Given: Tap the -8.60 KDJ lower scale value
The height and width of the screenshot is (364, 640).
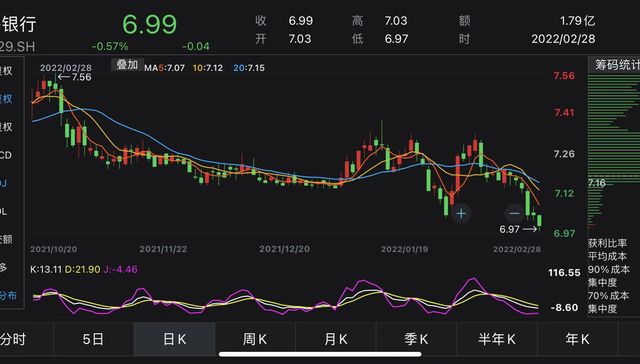Looking at the screenshot, I should pyautogui.click(x=564, y=308).
